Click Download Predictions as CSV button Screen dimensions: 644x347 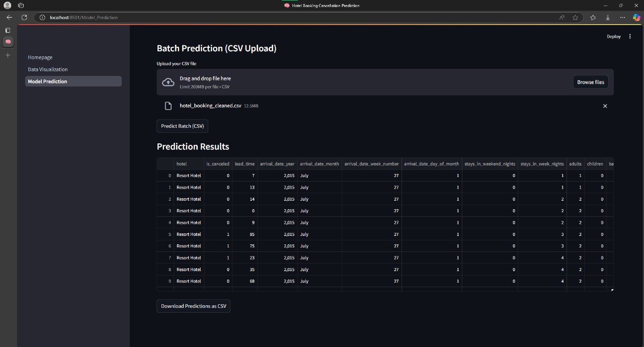(193, 306)
